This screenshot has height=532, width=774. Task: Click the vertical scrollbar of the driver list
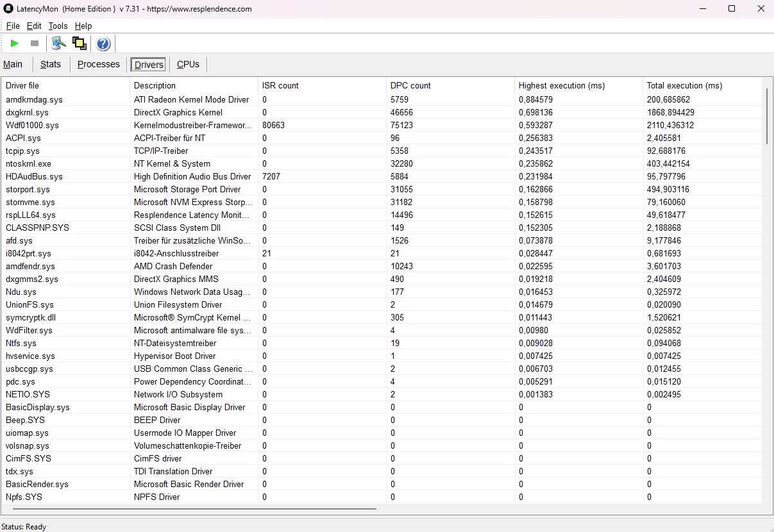pos(767,115)
